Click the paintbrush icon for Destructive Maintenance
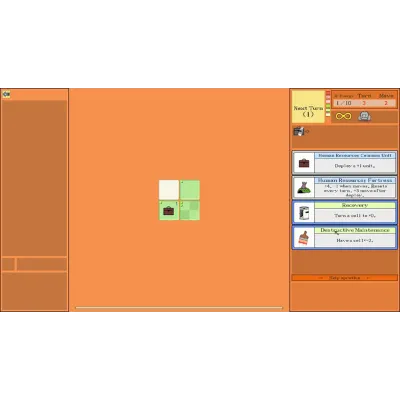The height and width of the screenshot is (400, 400). pyautogui.click(x=304, y=238)
